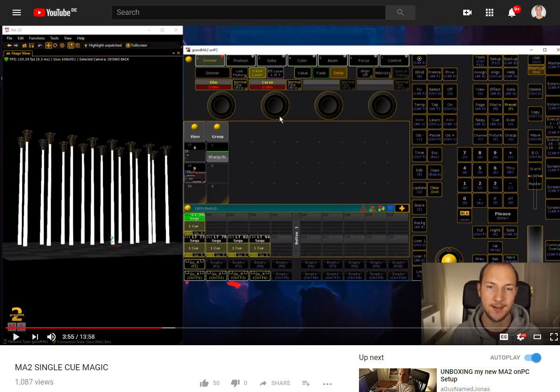Toggle the Autoplay switch

[533, 358]
